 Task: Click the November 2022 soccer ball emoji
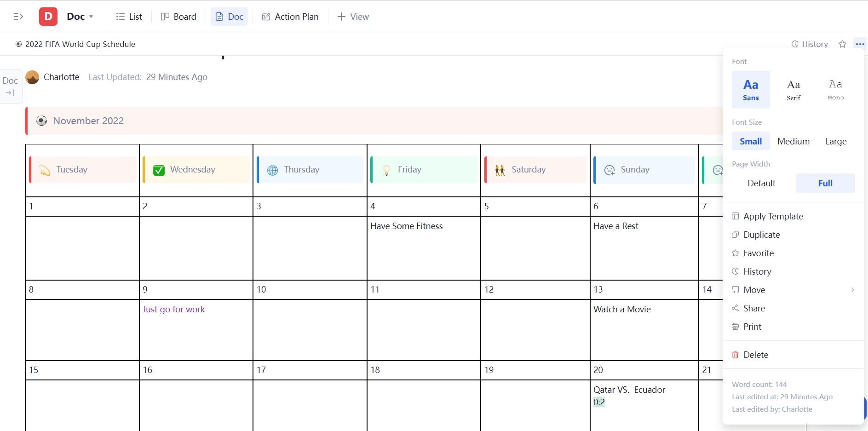pyautogui.click(x=41, y=121)
